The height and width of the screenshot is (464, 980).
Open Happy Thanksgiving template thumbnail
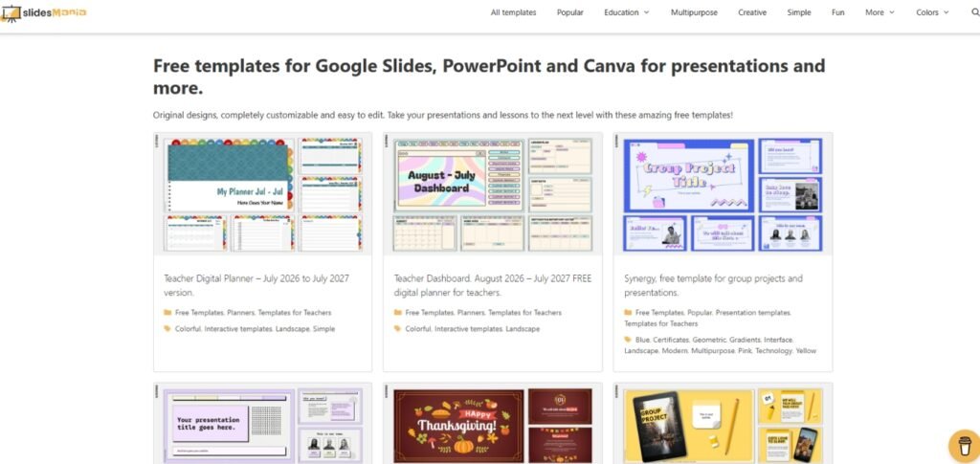pos(493,424)
